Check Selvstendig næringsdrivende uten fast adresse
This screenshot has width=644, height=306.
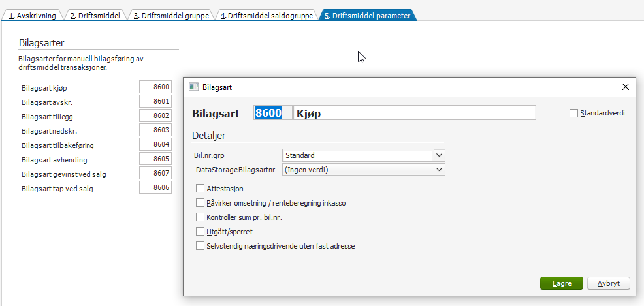click(x=201, y=246)
